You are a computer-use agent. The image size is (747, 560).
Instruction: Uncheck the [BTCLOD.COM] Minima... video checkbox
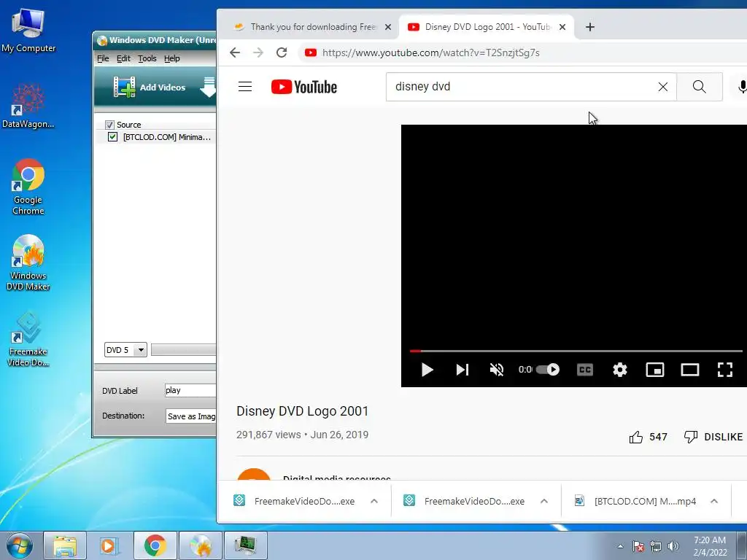pos(112,137)
